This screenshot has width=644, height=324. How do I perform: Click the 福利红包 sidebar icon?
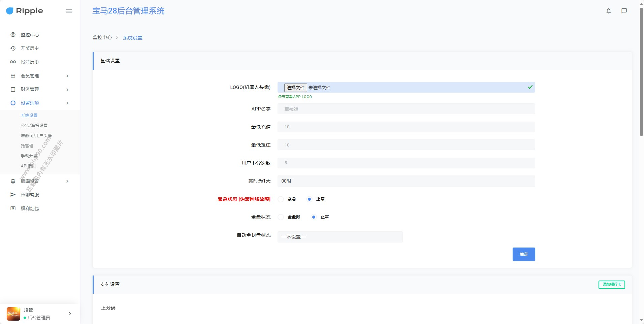[13, 208]
